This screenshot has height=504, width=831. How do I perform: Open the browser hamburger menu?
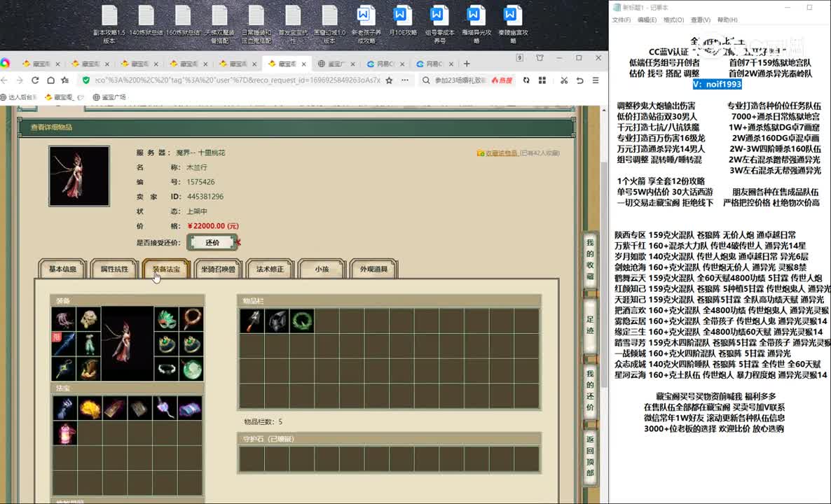[x=596, y=80]
